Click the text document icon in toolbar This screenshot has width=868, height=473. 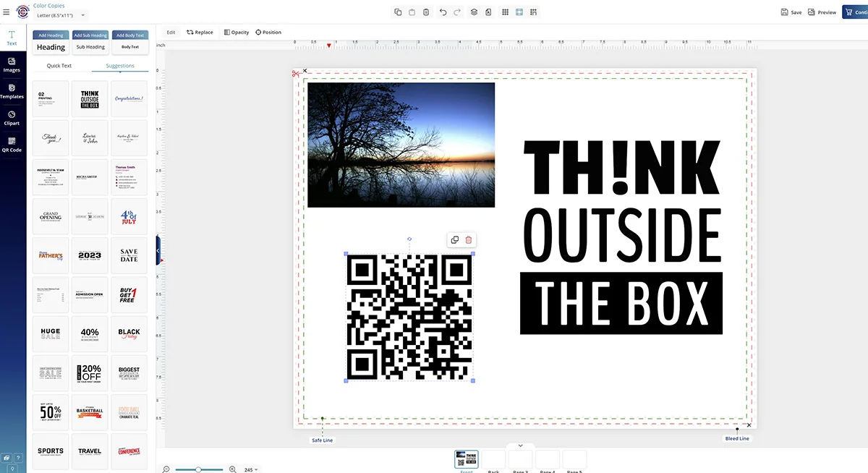[x=488, y=12]
